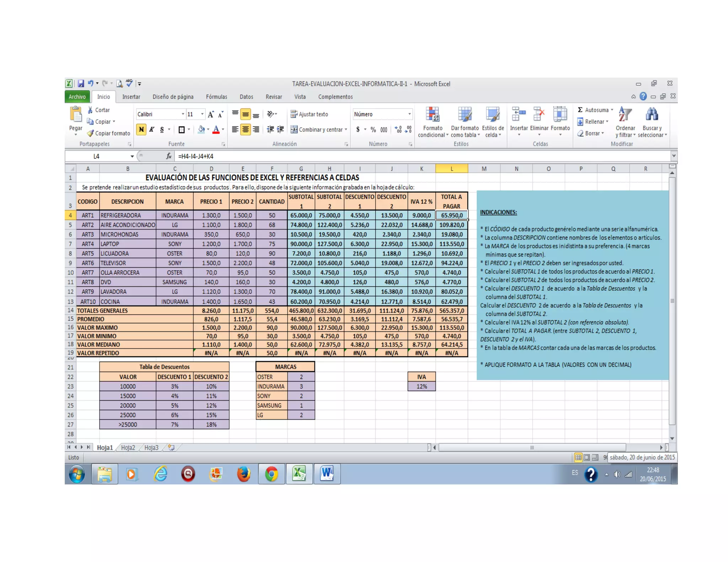
Task: Switch to the Hoja2 sheet tab
Action: click(128, 448)
